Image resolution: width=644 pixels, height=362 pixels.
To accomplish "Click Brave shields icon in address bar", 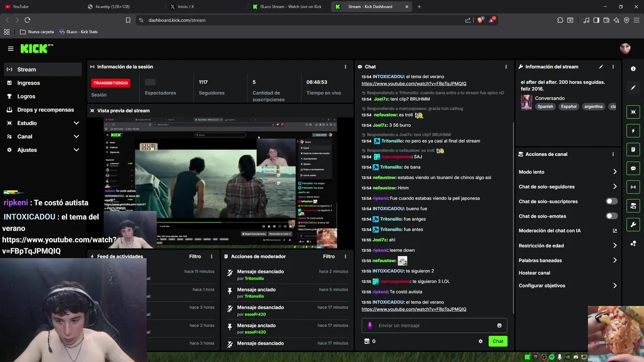I will pos(480,20).
